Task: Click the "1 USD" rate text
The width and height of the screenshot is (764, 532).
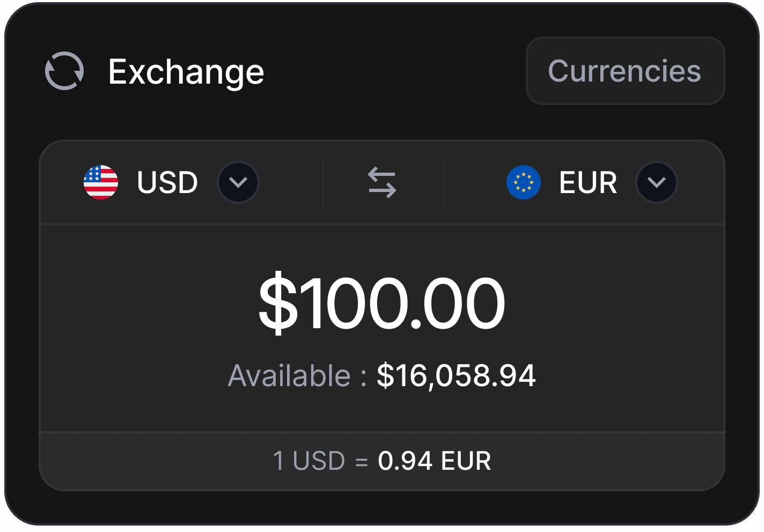Action: (x=308, y=461)
